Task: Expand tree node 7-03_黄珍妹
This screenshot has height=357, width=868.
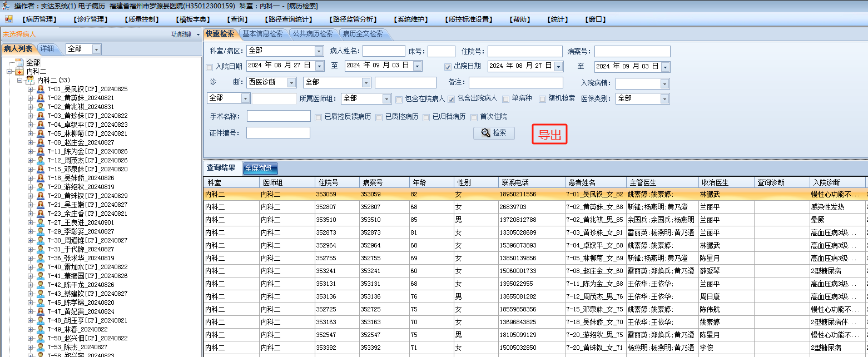Action: (31, 116)
